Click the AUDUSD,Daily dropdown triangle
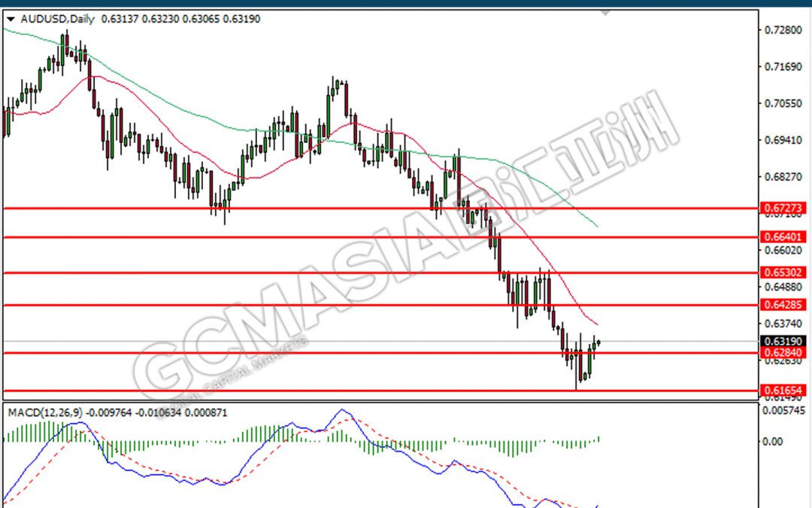The height and width of the screenshot is (508, 812). coord(11,20)
